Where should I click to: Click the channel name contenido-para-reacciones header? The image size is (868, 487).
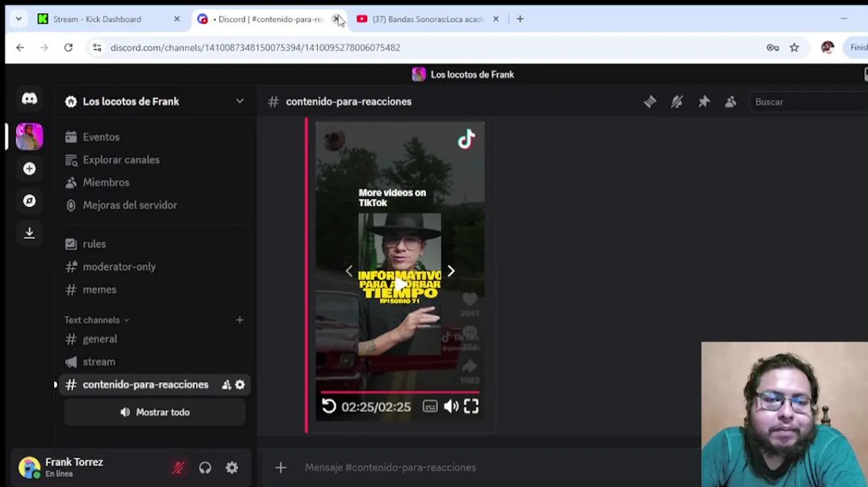click(x=348, y=101)
